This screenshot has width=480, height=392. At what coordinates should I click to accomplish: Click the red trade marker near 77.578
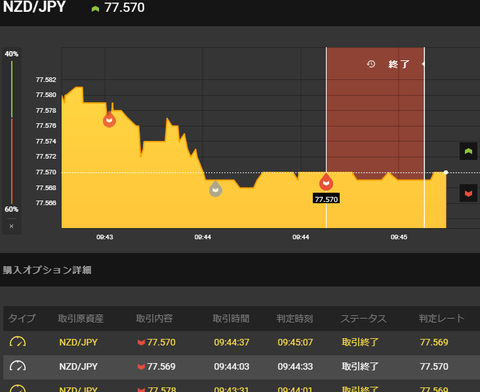tap(109, 119)
